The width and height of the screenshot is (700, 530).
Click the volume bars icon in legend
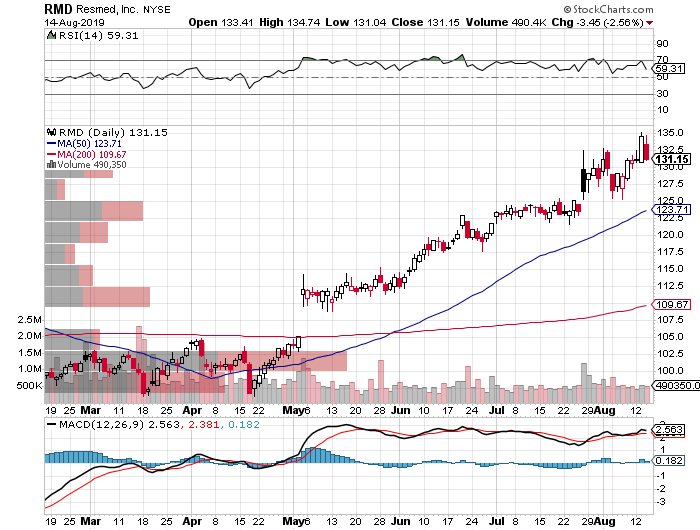51,165
